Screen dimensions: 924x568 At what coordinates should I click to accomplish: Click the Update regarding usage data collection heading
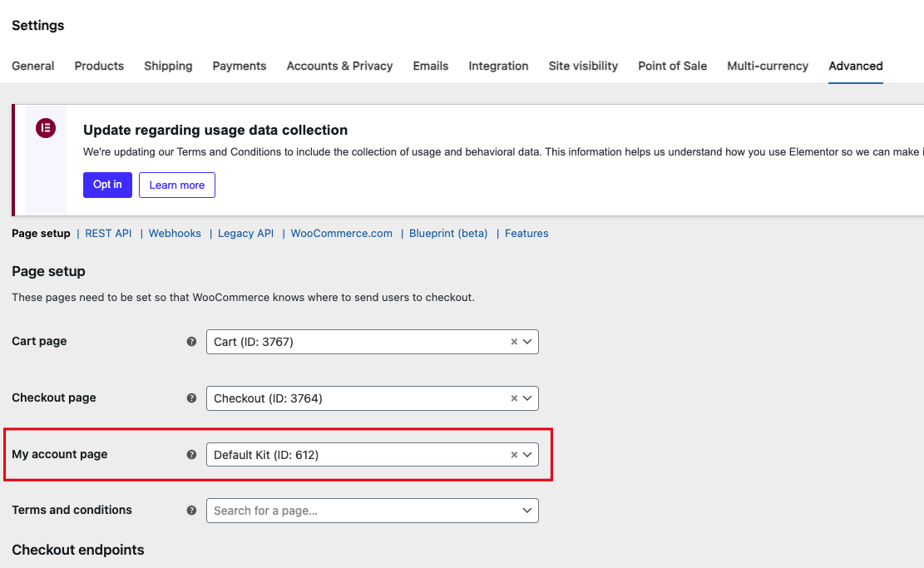[x=215, y=131]
